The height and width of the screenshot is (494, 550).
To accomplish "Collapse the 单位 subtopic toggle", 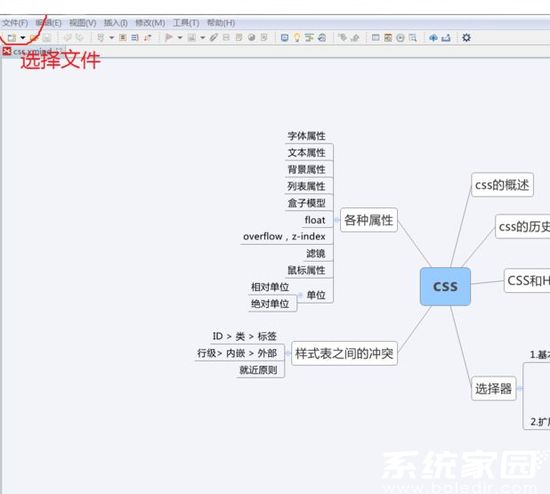I will [x=300, y=295].
